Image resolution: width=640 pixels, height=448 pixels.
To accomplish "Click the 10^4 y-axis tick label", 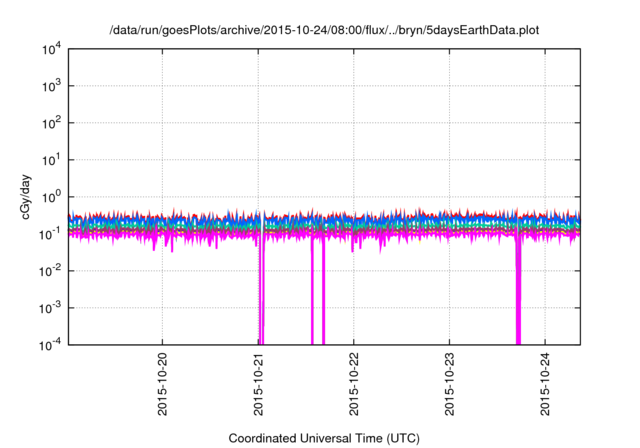I will [52, 49].
